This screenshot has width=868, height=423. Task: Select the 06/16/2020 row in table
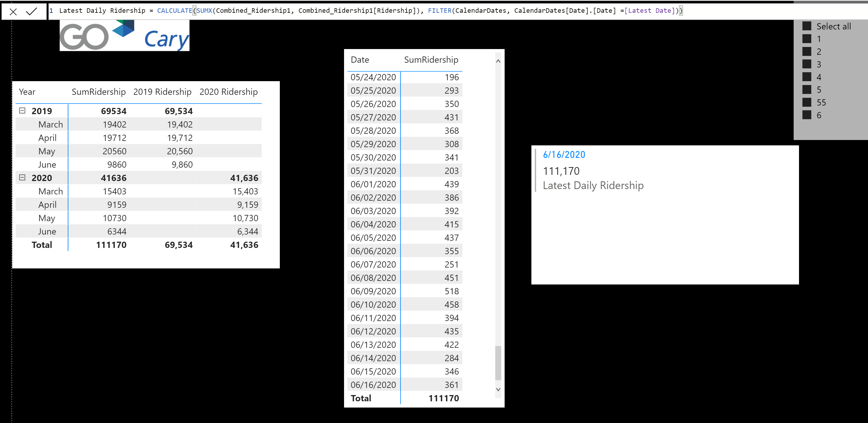click(x=373, y=385)
